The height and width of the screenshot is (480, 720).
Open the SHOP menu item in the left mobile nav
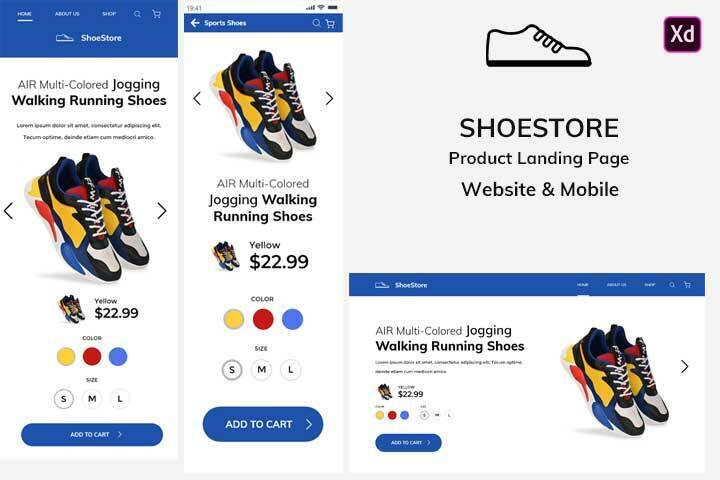[x=109, y=14]
